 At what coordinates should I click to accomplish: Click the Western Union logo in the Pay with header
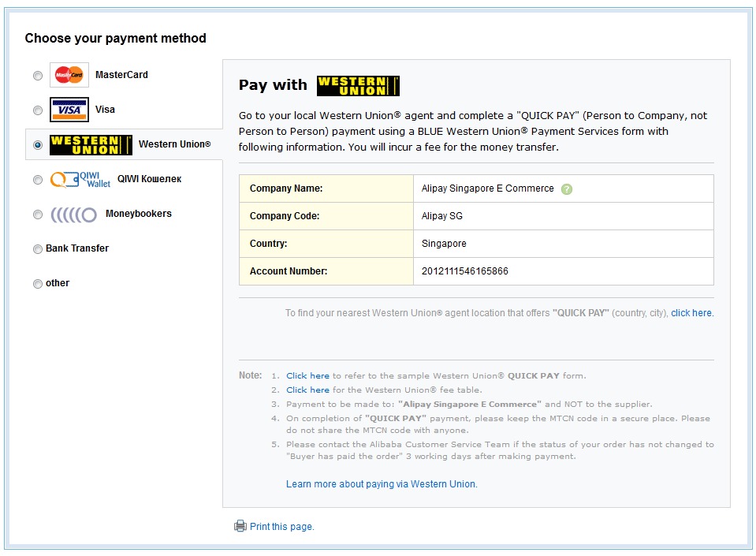[358, 86]
